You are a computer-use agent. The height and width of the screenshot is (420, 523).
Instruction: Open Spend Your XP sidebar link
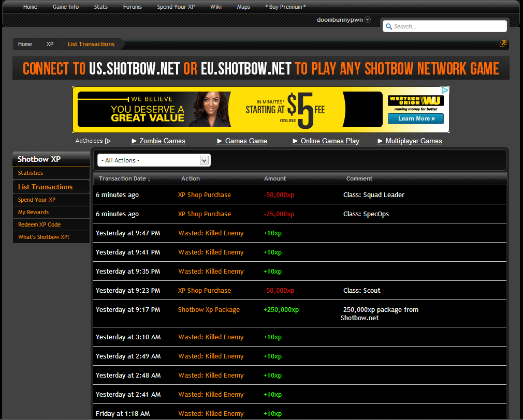point(37,200)
